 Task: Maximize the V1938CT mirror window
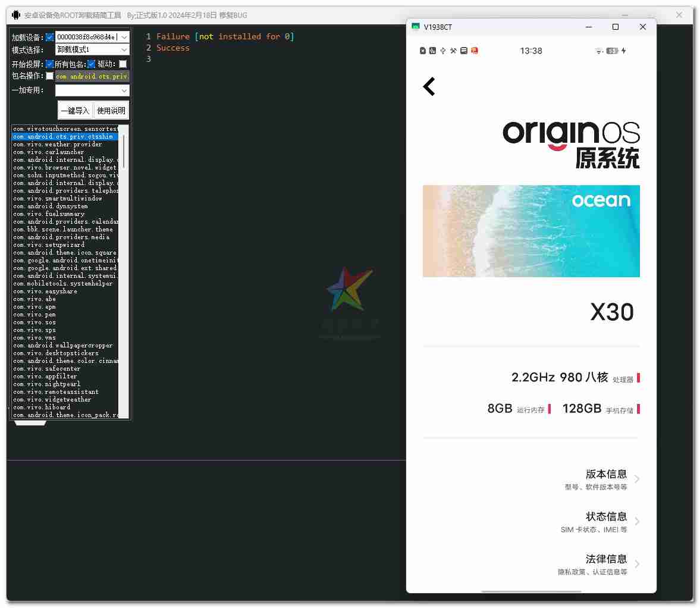click(x=615, y=27)
